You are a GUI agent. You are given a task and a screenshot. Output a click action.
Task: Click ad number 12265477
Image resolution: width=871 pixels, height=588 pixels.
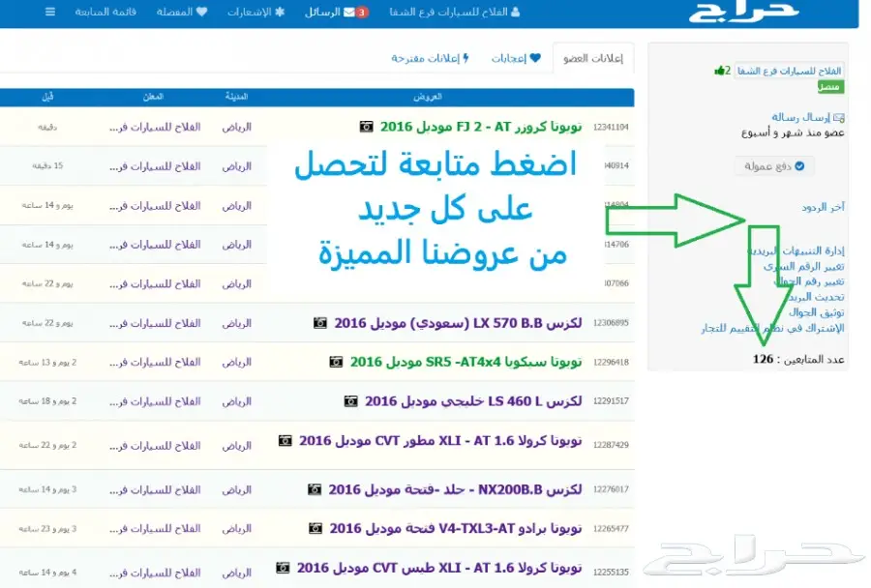(611, 529)
